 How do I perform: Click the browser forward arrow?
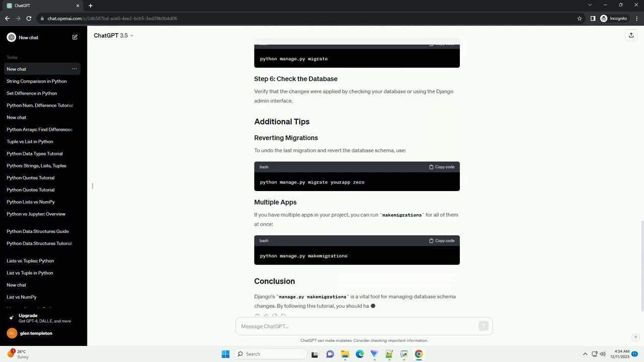[18, 19]
